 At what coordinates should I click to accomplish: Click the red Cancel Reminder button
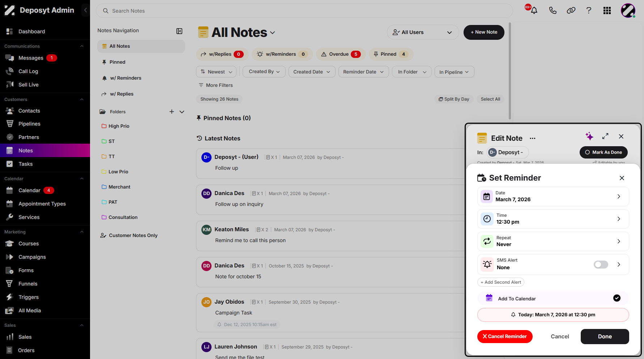[x=505, y=337]
